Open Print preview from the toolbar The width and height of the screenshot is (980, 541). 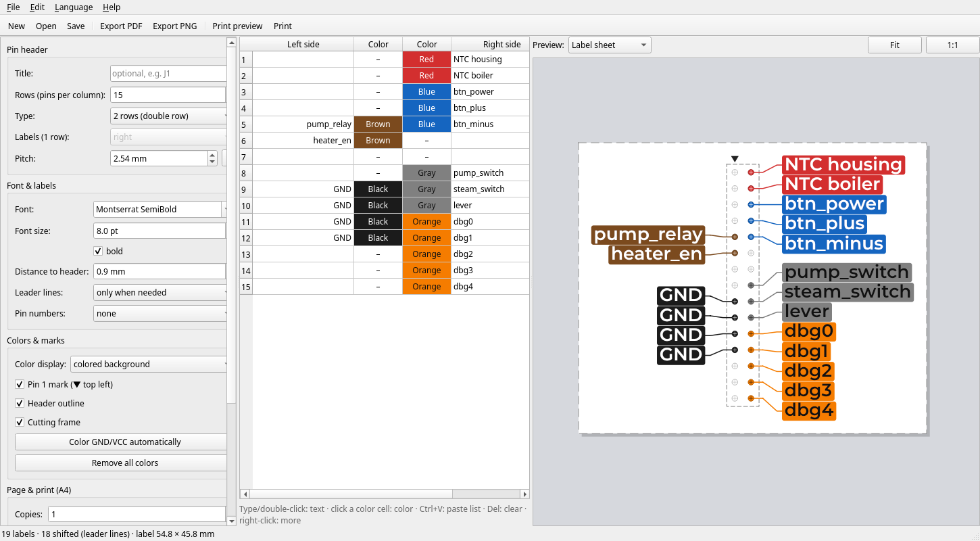tap(237, 26)
